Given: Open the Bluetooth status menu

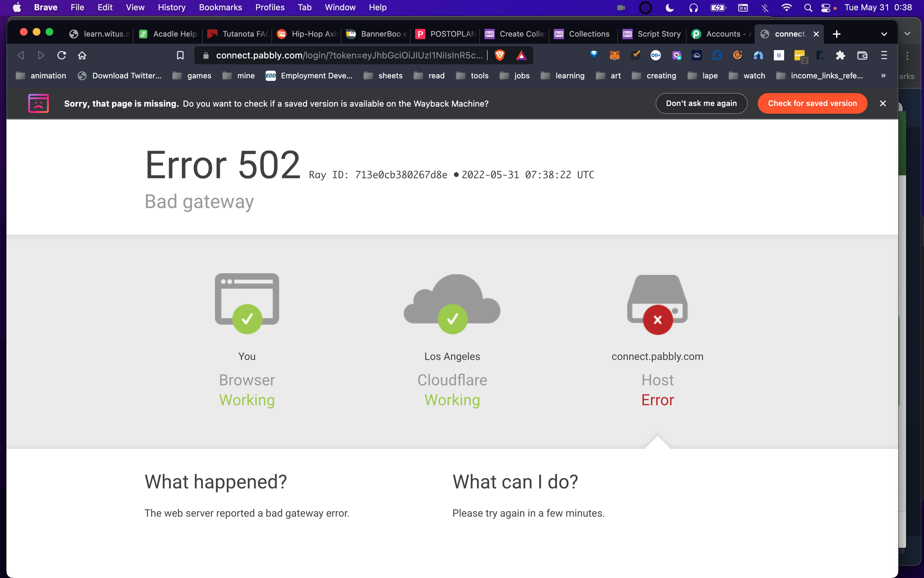Looking at the screenshot, I should [765, 8].
